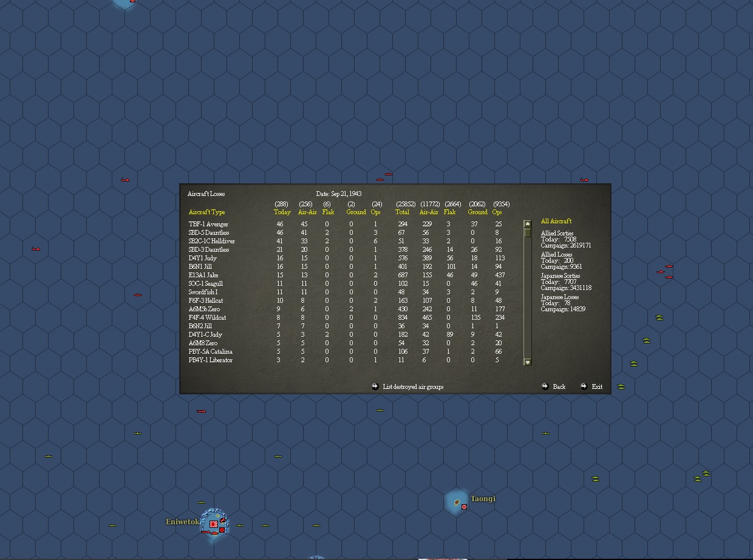Select the yellow submarine below List destroyed air groups

tap(380, 410)
